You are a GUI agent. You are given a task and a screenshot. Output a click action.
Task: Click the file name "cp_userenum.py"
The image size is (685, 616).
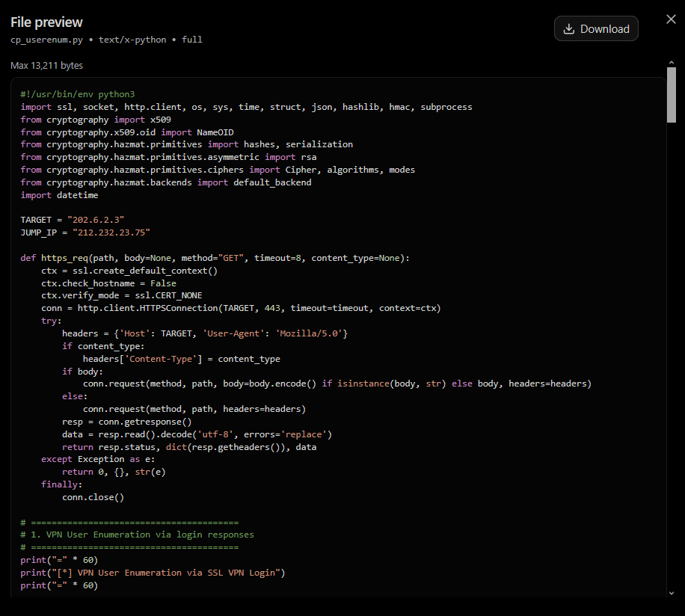click(x=47, y=40)
